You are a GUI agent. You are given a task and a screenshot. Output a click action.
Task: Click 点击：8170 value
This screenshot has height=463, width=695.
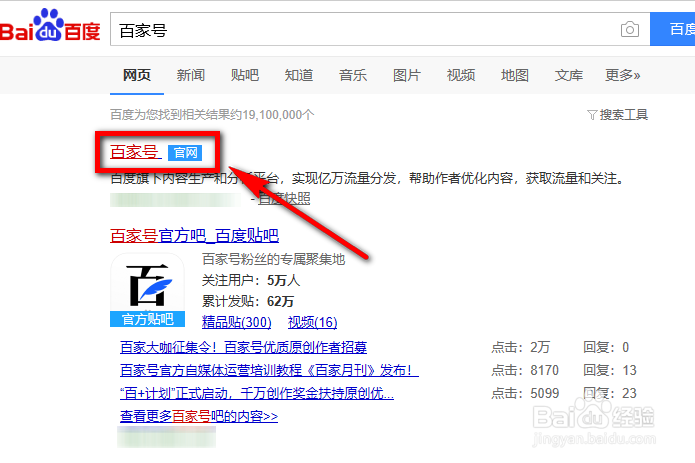point(525,370)
